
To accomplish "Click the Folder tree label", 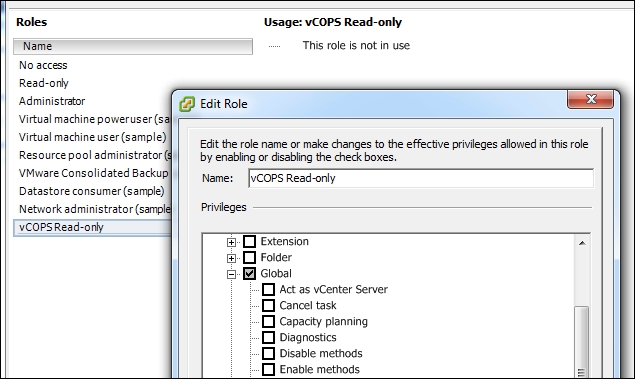I will 276,258.
